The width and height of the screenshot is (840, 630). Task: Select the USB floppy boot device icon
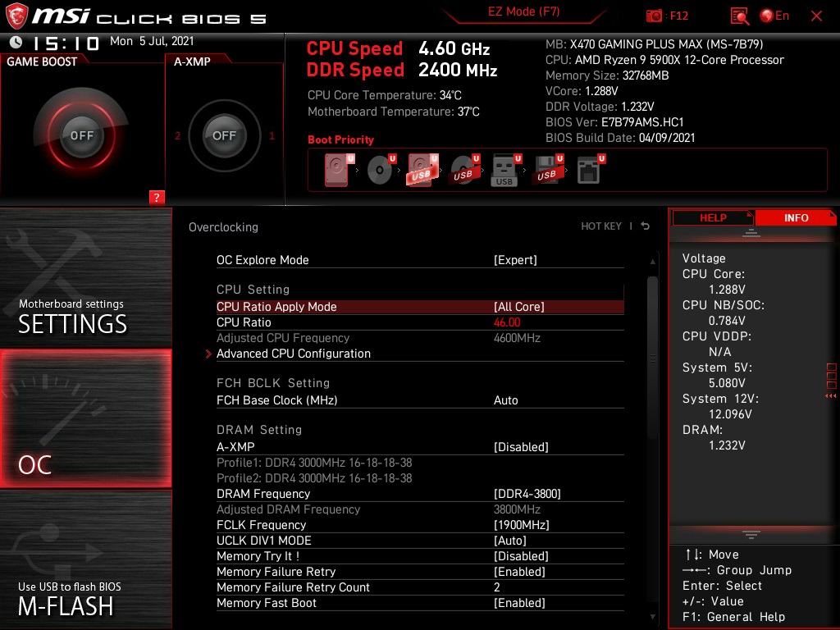click(547, 170)
